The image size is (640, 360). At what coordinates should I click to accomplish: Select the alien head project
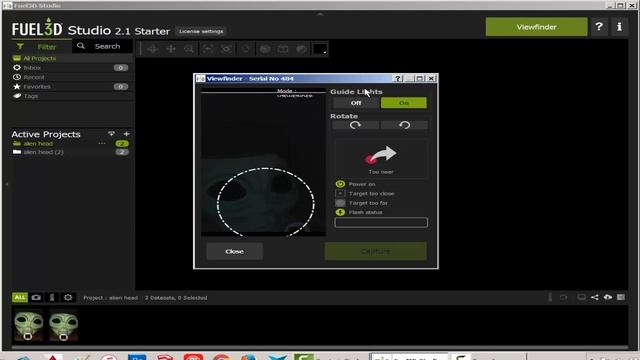(38, 144)
